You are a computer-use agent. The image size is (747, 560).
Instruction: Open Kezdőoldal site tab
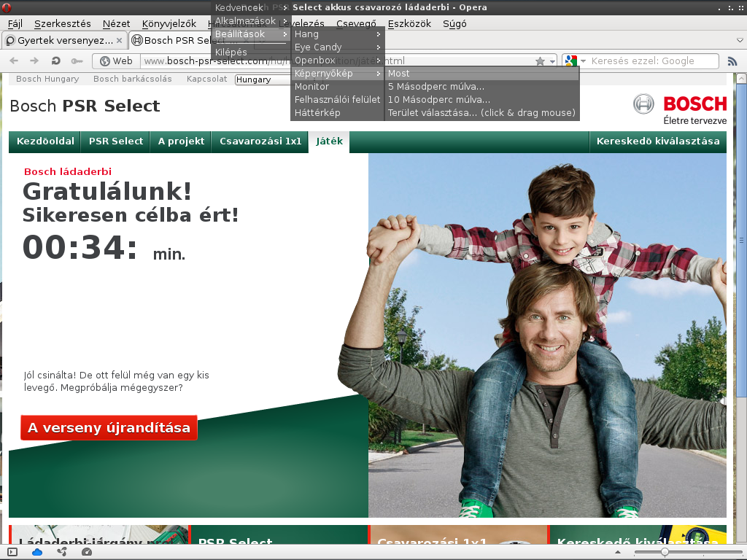(x=45, y=141)
